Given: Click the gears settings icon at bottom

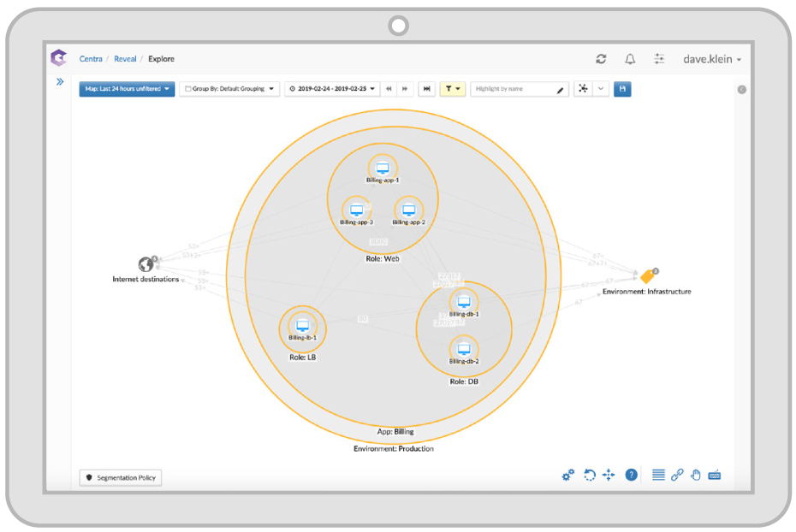Looking at the screenshot, I should coord(567,475).
